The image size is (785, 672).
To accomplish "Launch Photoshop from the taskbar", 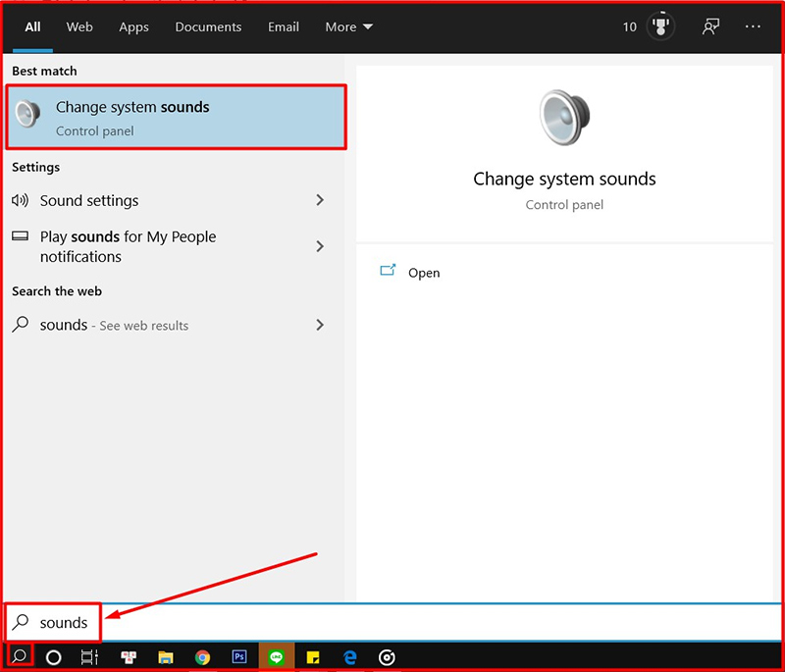I will (238, 657).
